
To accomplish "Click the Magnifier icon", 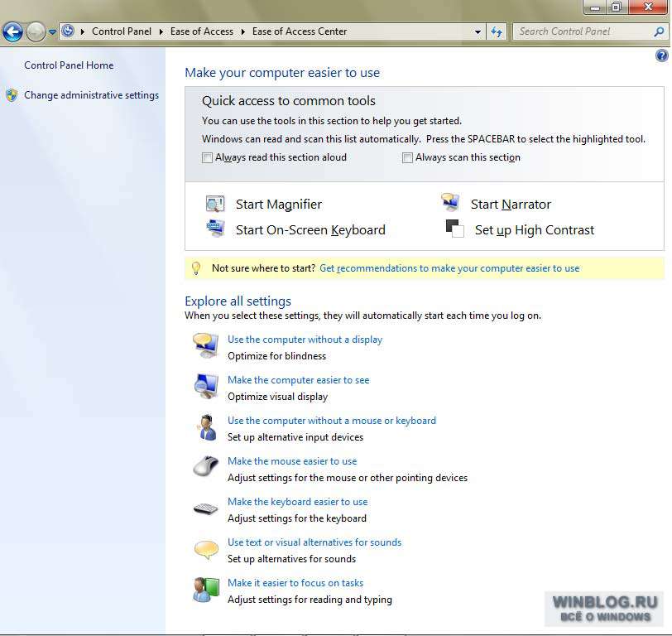I will 214,205.
